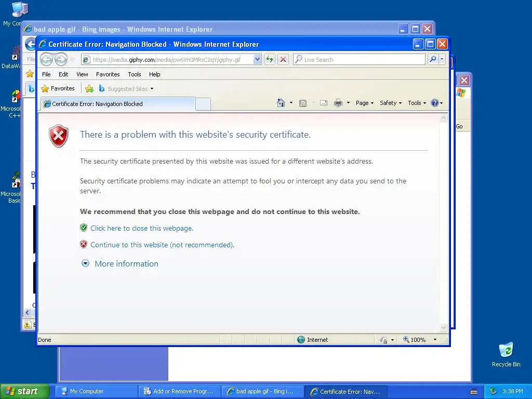This screenshot has height=399, width=532.
Task: Open the Print dropdown arrow
Action: 348,103
